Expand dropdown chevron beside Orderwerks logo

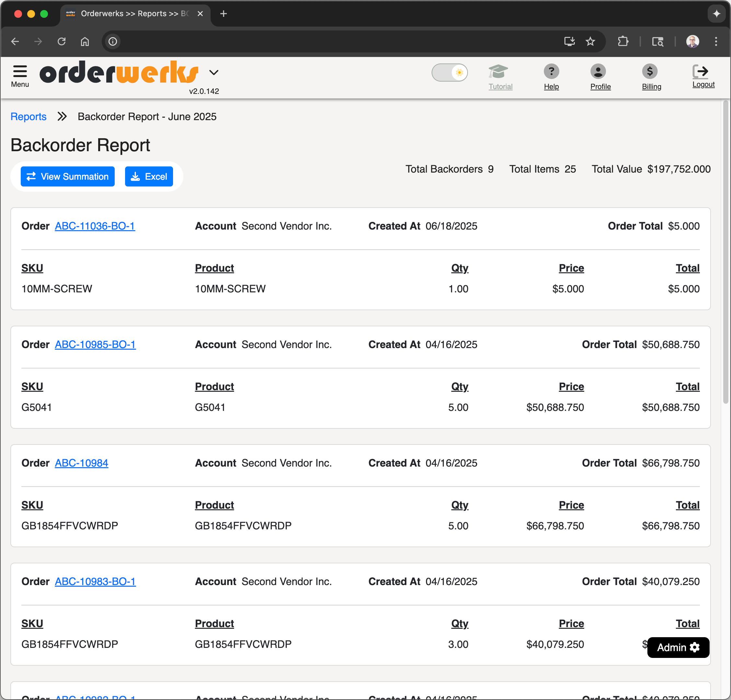coord(214,72)
